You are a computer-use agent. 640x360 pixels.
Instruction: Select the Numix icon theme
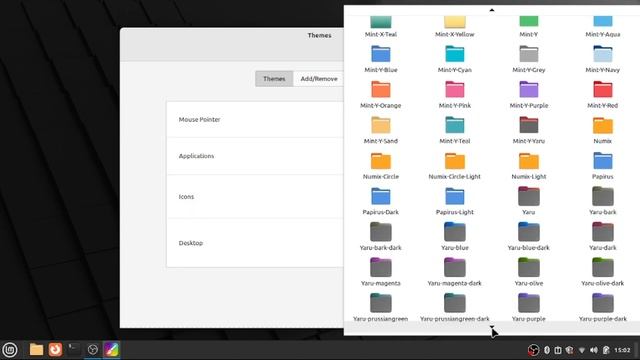(602, 130)
